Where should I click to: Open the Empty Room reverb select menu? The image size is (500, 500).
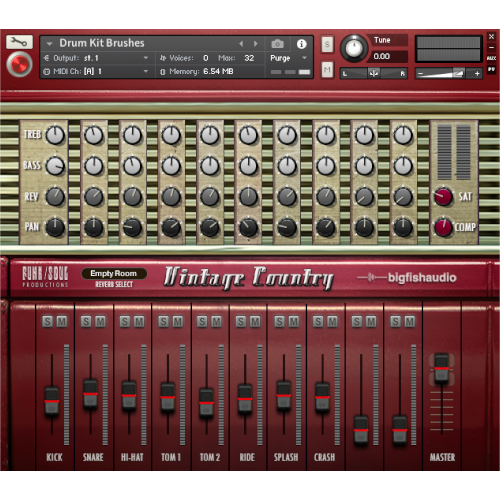tap(114, 274)
